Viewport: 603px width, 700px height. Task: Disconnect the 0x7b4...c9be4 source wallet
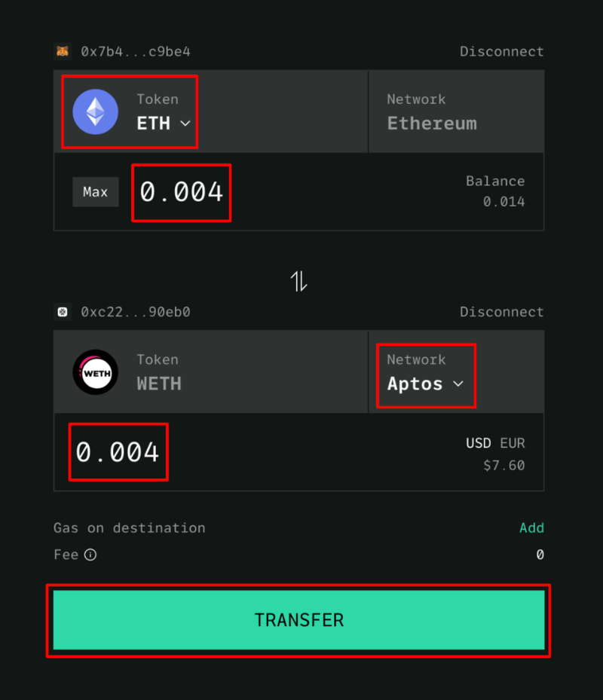click(x=501, y=51)
